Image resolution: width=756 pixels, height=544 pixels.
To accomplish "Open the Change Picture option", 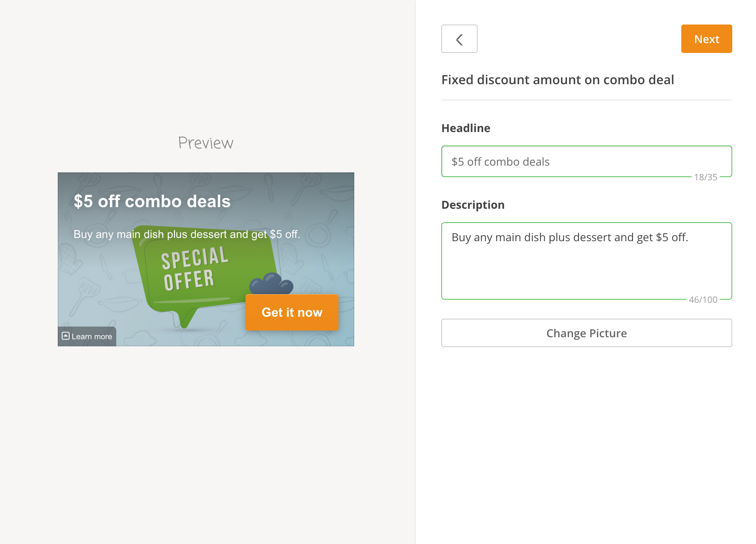I will [x=586, y=333].
